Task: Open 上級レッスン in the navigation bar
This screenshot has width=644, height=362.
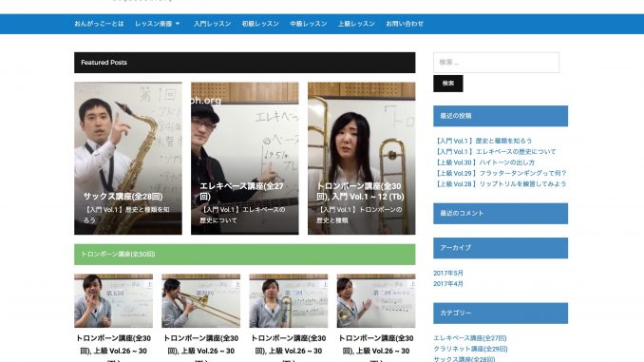Action: click(x=356, y=24)
